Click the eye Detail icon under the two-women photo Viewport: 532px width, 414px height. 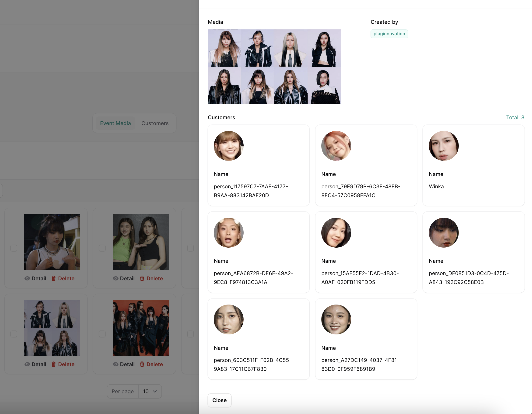[x=116, y=278]
